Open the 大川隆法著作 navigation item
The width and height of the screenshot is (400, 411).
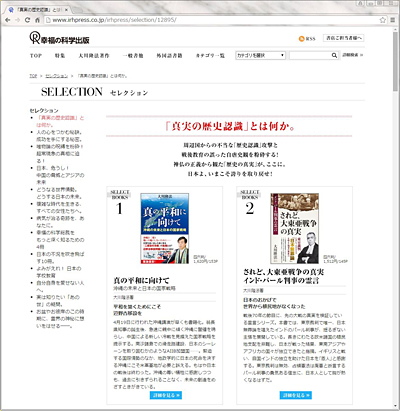tap(94, 56)
